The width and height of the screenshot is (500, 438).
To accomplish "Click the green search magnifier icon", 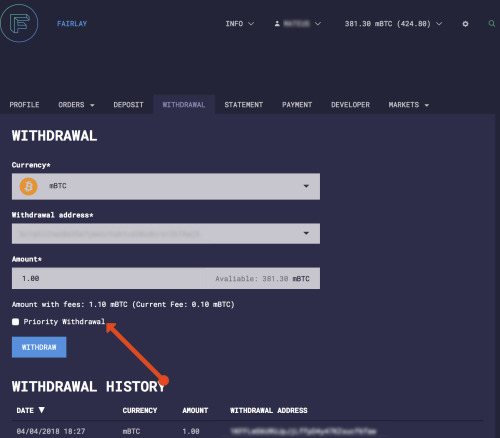I will point(492,23).
